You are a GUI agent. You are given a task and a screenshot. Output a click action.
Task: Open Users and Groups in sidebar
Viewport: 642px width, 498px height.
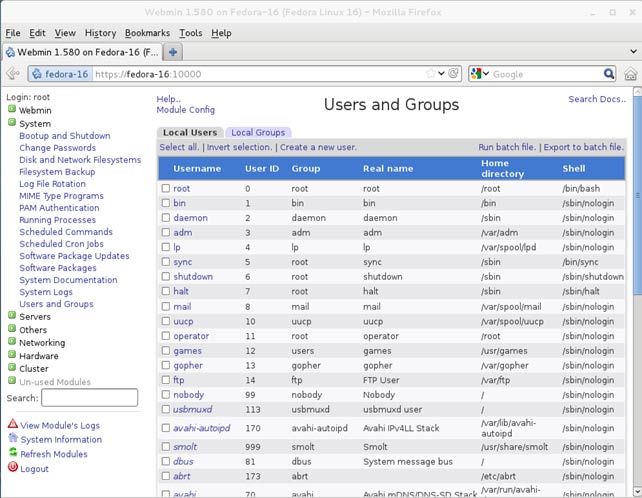click(56, 304)
